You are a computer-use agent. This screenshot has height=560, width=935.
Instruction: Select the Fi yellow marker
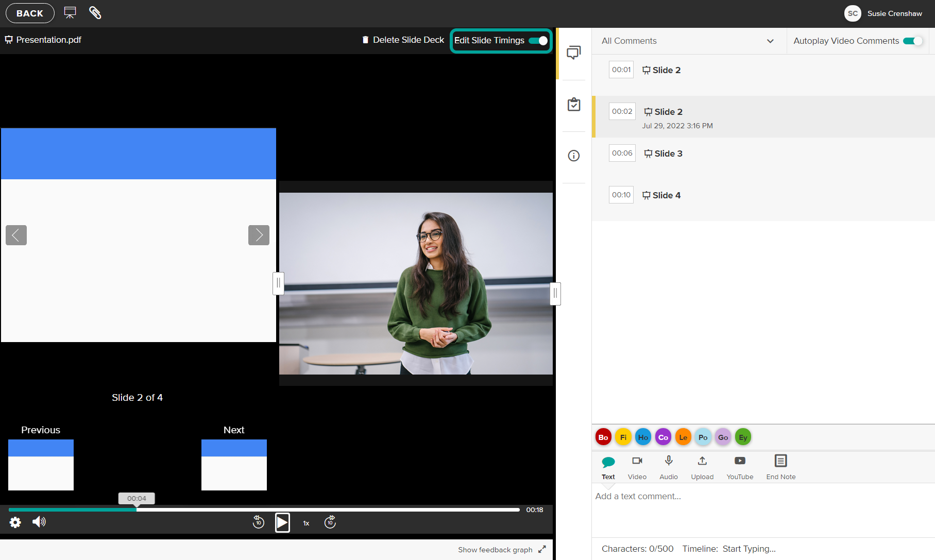[623, 437]
